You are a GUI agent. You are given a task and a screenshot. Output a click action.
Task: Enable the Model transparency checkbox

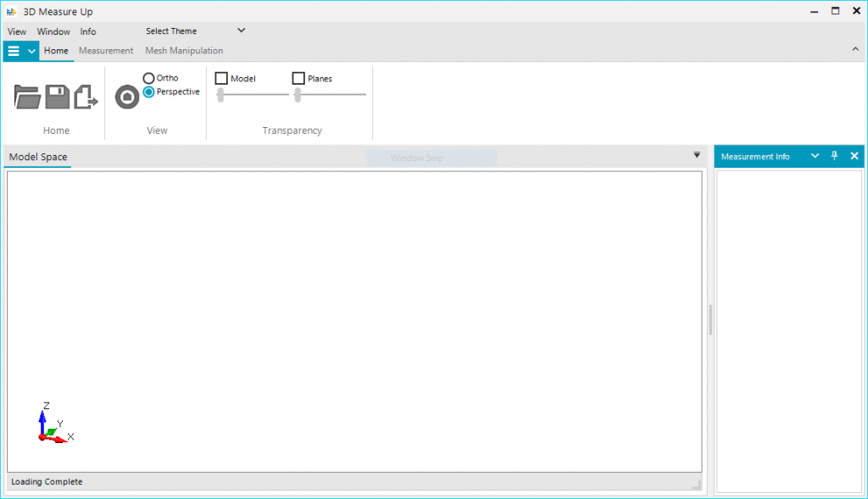pyautogui.click(x=222, y=79)
